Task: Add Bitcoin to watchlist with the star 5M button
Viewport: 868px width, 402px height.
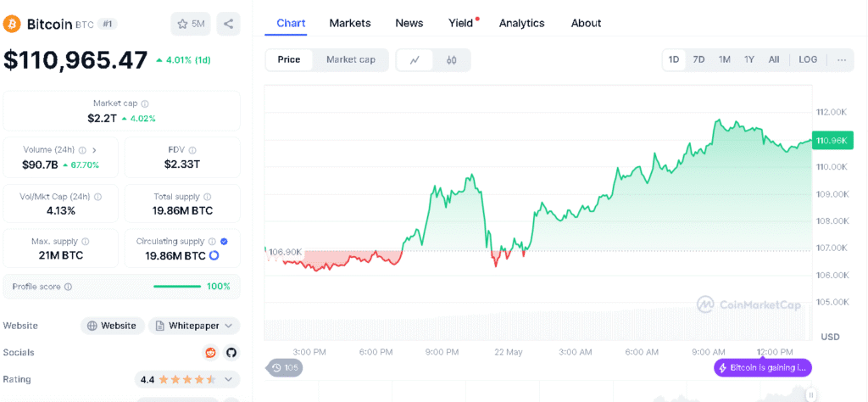Action: pyautogui.click(x=191, y=24)
